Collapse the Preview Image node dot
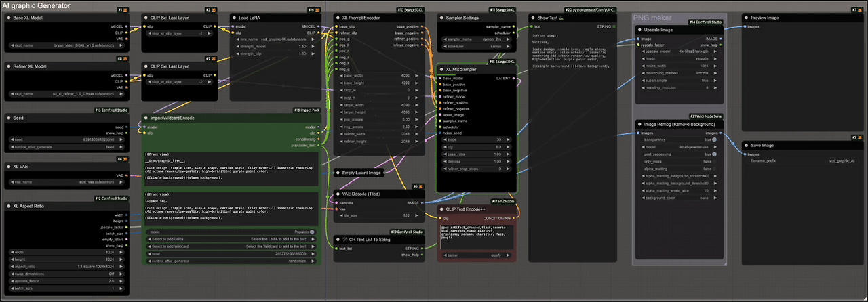Image resolution: width=868 pixels, height=302 pixels. (747, 17)
